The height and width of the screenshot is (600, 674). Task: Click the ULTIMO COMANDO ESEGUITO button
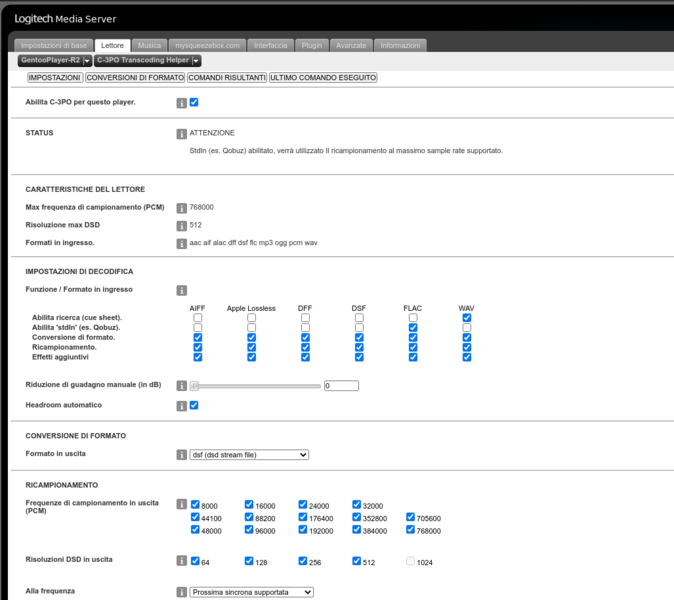(x=323, y=77)
